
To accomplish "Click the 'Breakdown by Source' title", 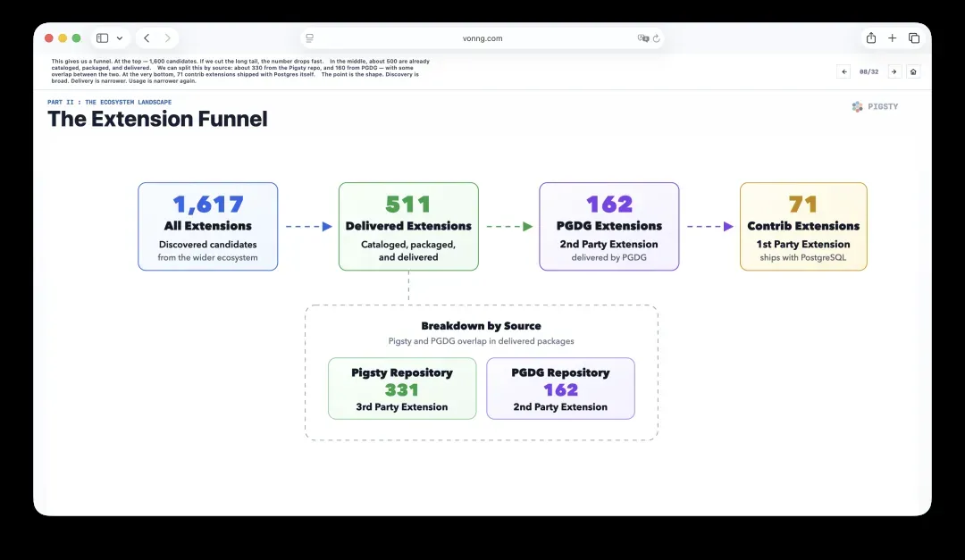I will coord(482,326).
